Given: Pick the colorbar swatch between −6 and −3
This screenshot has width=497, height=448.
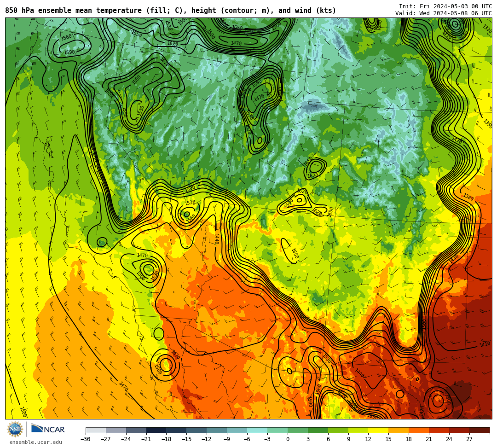Looking at the screenshot, I should pyautogui.click(x=257, y=430).
